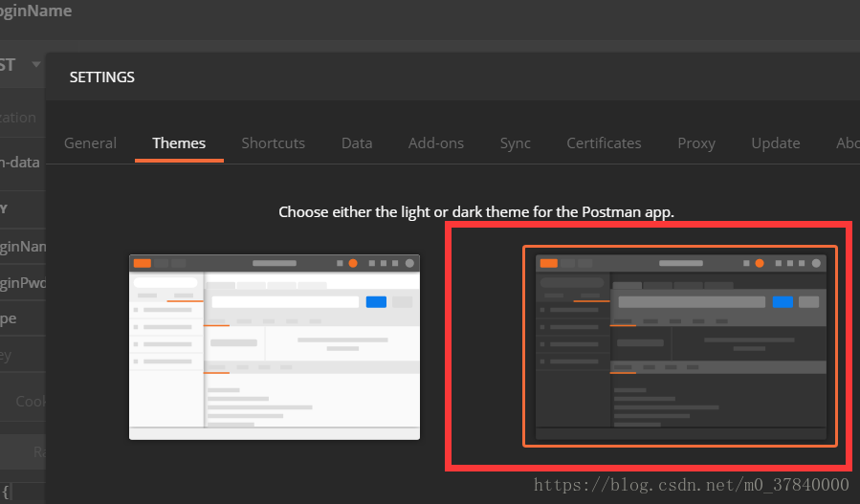Open the Data settings tab

coord(357,143)
